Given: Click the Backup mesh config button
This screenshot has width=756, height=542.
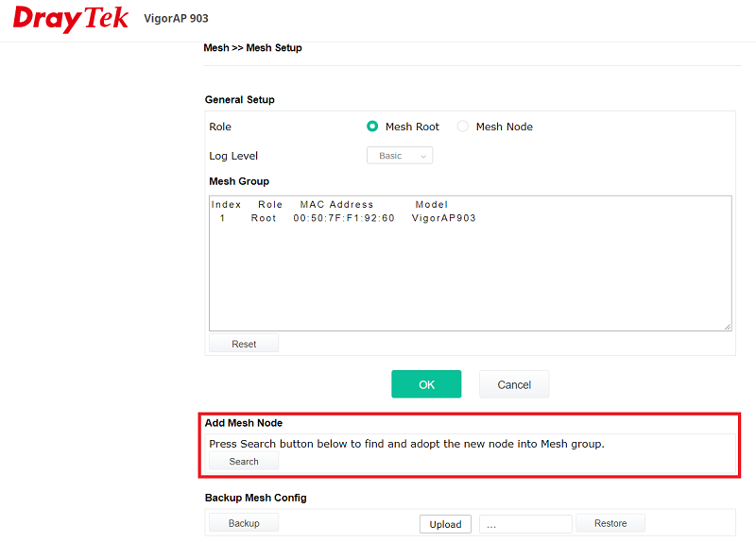Looking at the screenshot, I should click(x=244, y=523).
